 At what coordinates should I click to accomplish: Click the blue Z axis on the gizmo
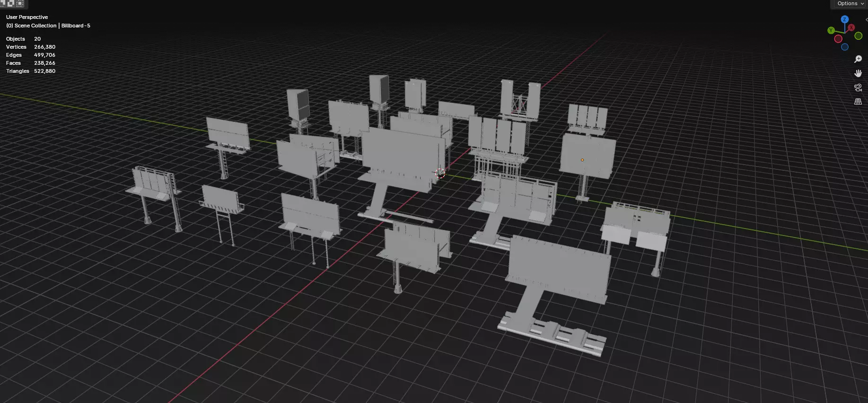point(845,19)
